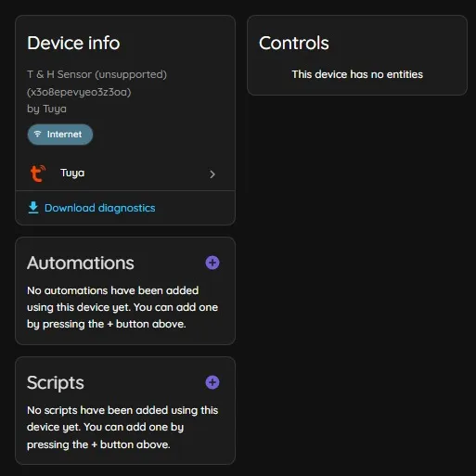Click the 'No automations have been added' text

pyautogui.click(x=113, y=290)
